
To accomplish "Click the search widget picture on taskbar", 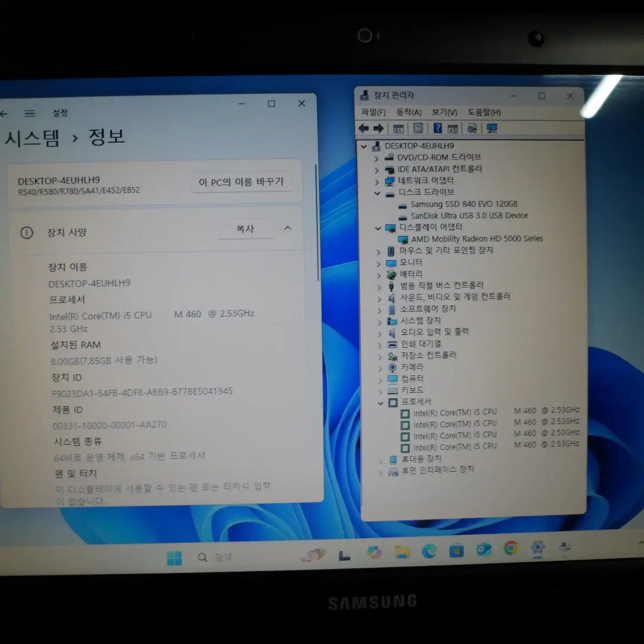I will click(x=313, y=555).
